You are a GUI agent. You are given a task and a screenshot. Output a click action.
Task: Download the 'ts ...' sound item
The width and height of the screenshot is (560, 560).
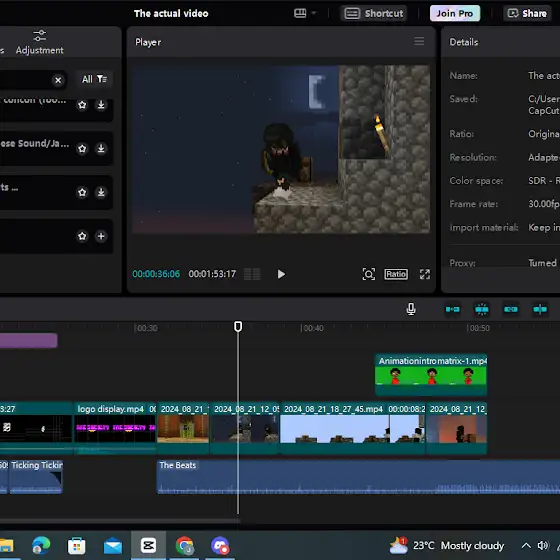pyautogui.click(x=101, y=192)
